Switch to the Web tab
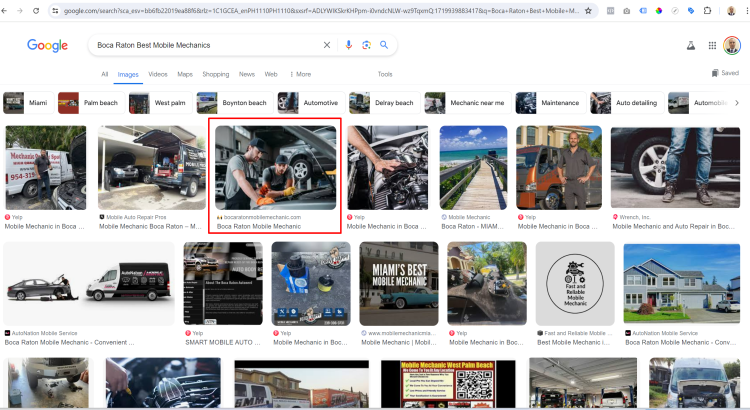Viewport: 750px width, 410px height. [x=271, y=74]
